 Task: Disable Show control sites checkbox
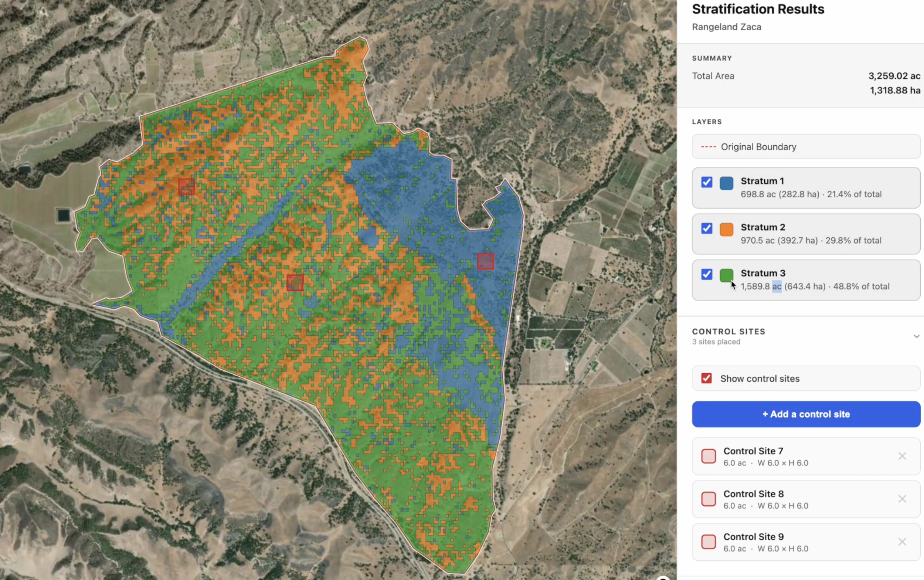pos(706,378)
